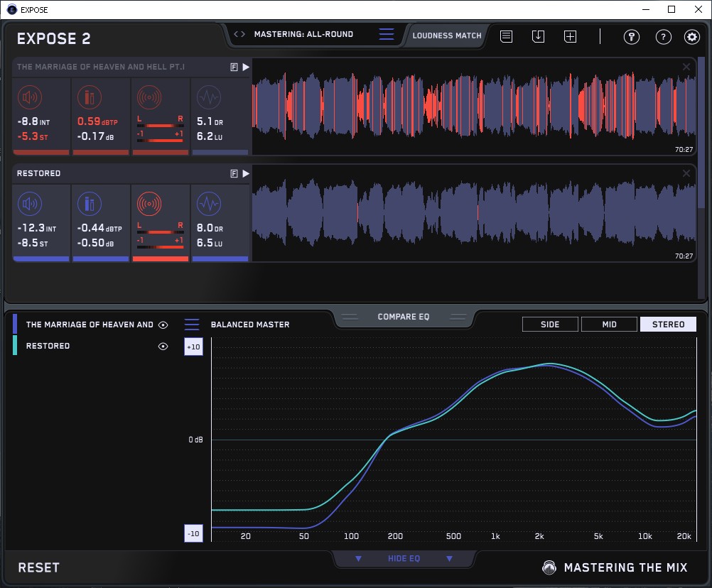This screenshot has height=588, width=712.
Task: Toggle visibility of RESTORED EQ curve
Action: click(163, 346)
